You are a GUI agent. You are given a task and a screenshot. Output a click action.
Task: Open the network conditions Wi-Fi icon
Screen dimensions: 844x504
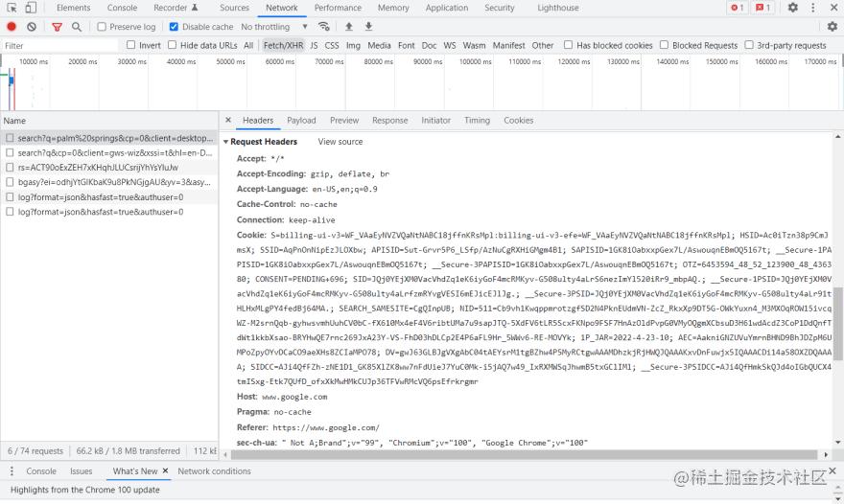(x=323, y=27)
